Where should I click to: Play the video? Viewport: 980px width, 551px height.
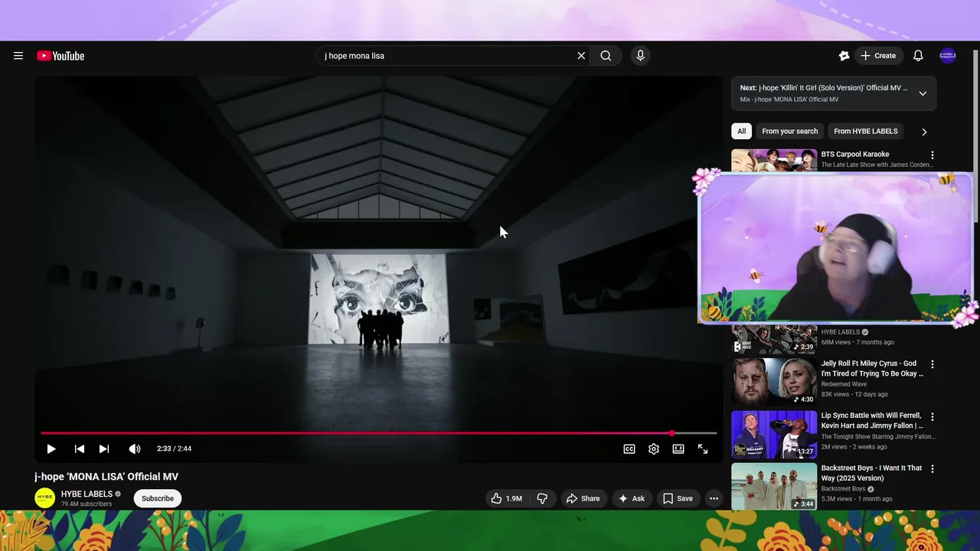click(x=51, y=449)
